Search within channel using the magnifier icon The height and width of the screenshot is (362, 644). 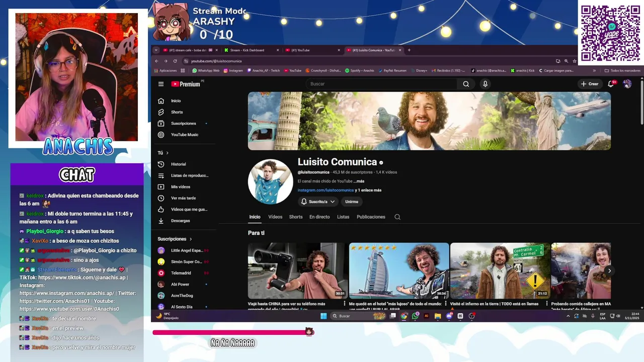point(397,217)
